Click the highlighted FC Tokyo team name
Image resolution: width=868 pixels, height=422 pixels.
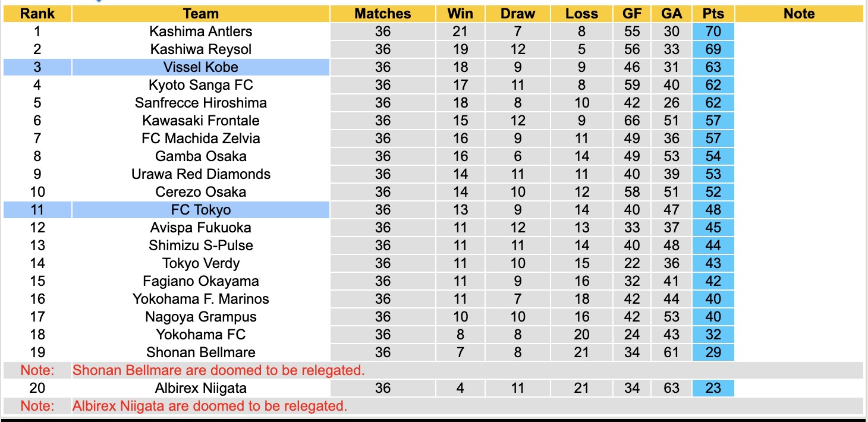point(201,210)
